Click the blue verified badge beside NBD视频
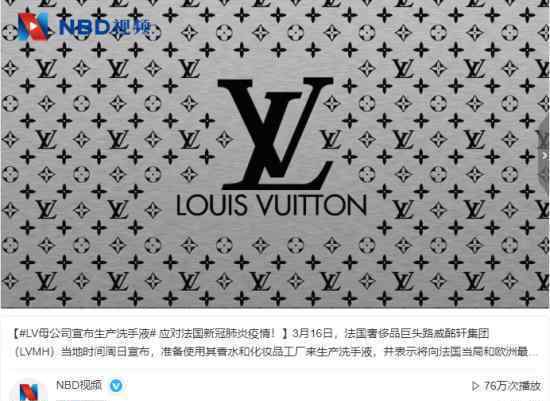The width and height of the screenshot is (550, 401). click(116, 386)
